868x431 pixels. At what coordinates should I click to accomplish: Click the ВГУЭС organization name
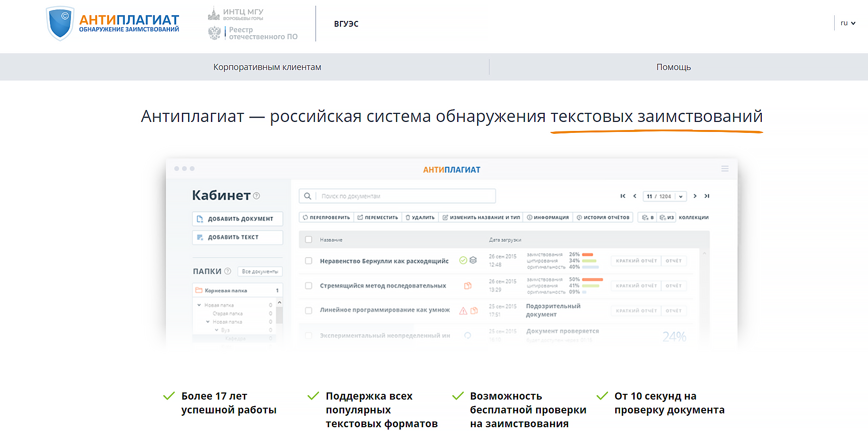(346, 24)
